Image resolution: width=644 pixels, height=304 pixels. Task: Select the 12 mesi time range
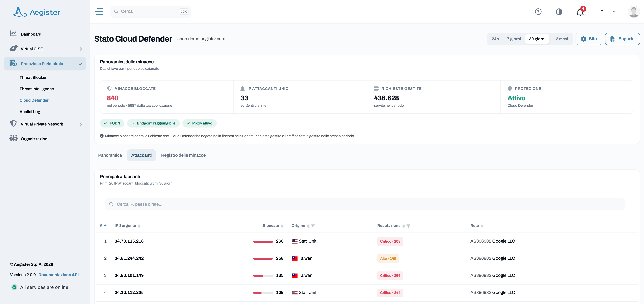(x=561, y=39)
